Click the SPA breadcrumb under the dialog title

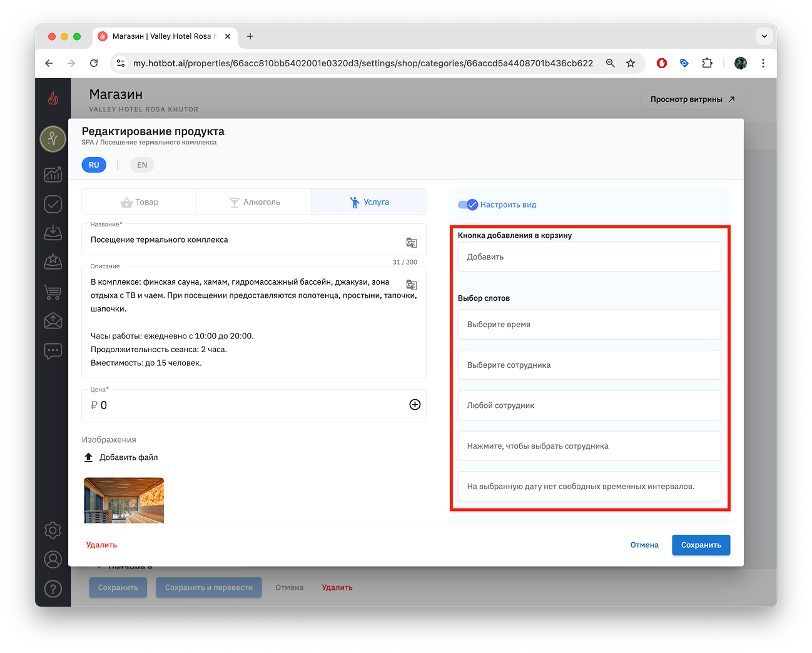pyautogui.click(x=88, y=143)
